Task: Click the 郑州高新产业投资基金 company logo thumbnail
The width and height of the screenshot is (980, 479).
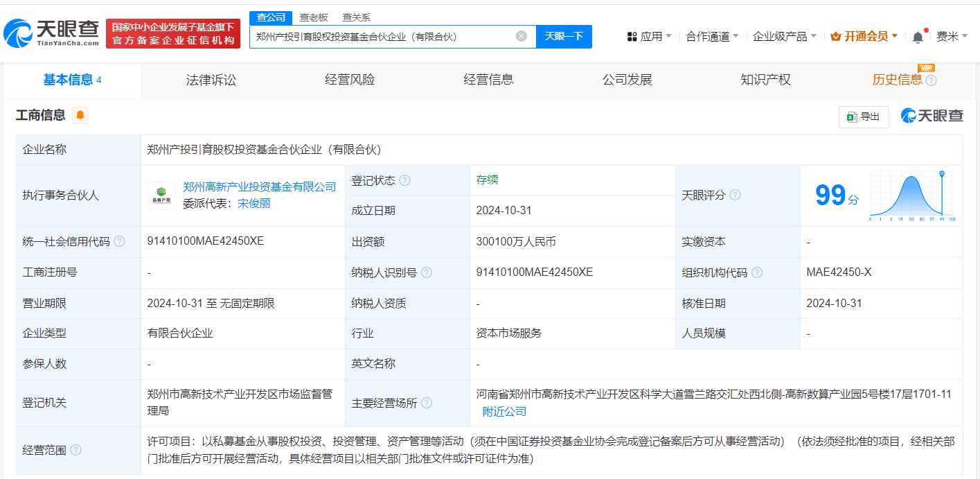Action: pyautogui.click(x=161, y=195)
